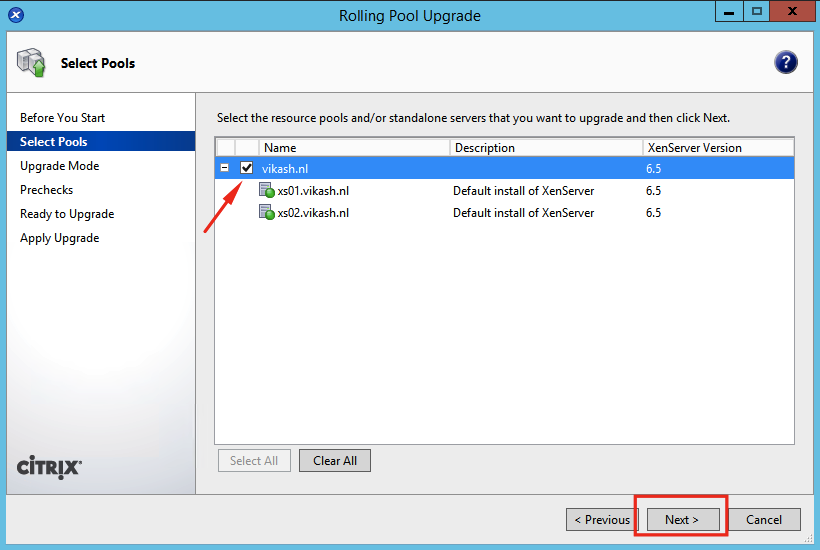
Task: Open the help question mark icon
Action: click(x=785, y=62)
